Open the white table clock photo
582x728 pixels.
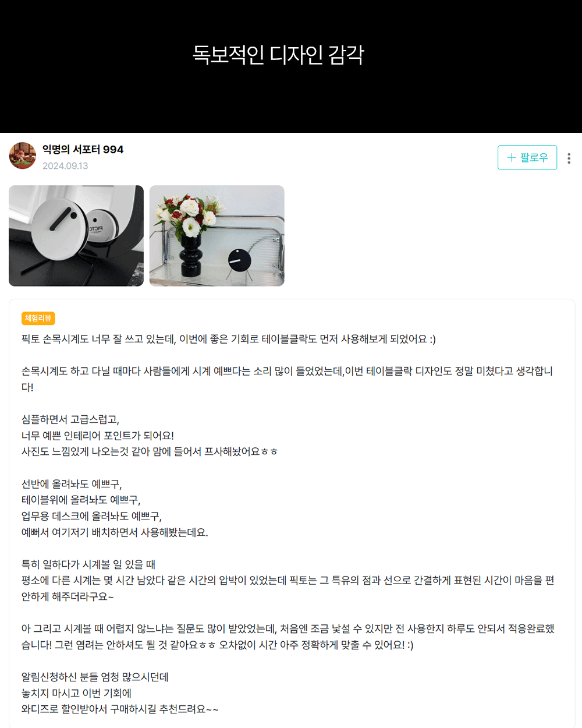tap(76, 236)
